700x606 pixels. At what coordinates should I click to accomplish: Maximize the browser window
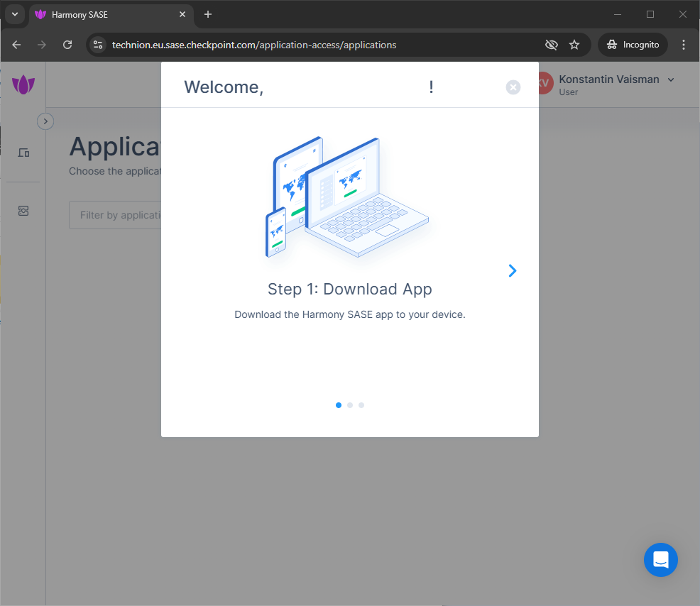click(650, 14)
